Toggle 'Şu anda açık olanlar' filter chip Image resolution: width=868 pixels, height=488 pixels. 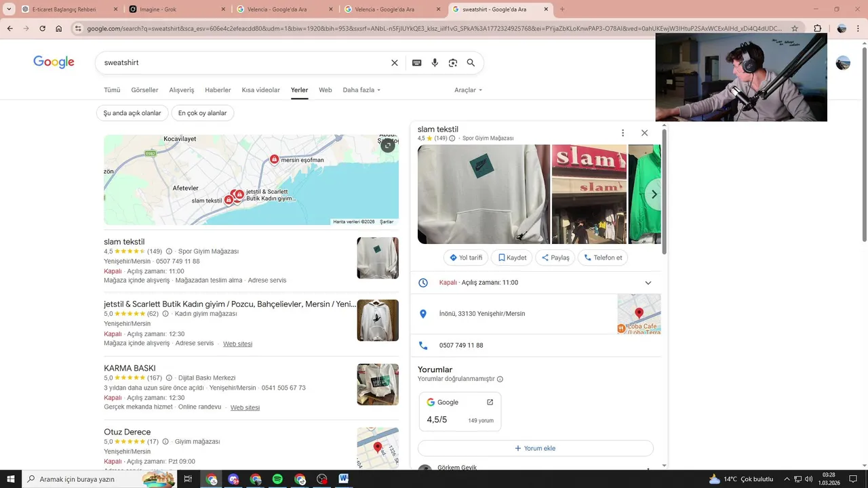pyautogui.click(x=132, y=113)
